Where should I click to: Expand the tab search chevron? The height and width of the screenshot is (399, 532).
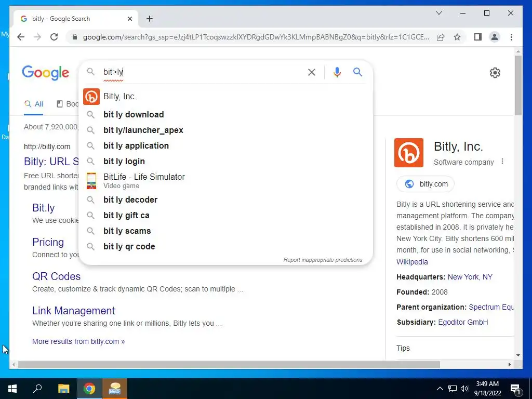point(438,13)
